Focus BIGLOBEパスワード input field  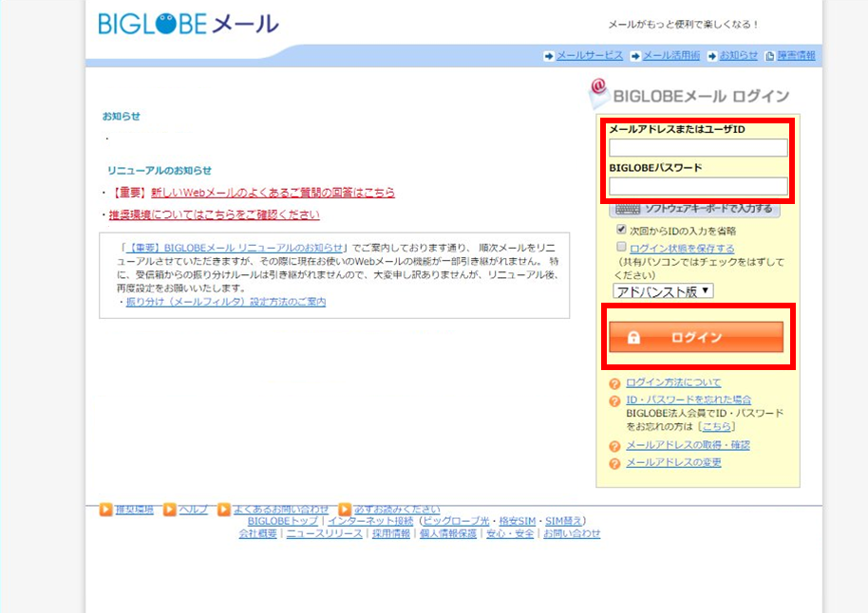698,186
